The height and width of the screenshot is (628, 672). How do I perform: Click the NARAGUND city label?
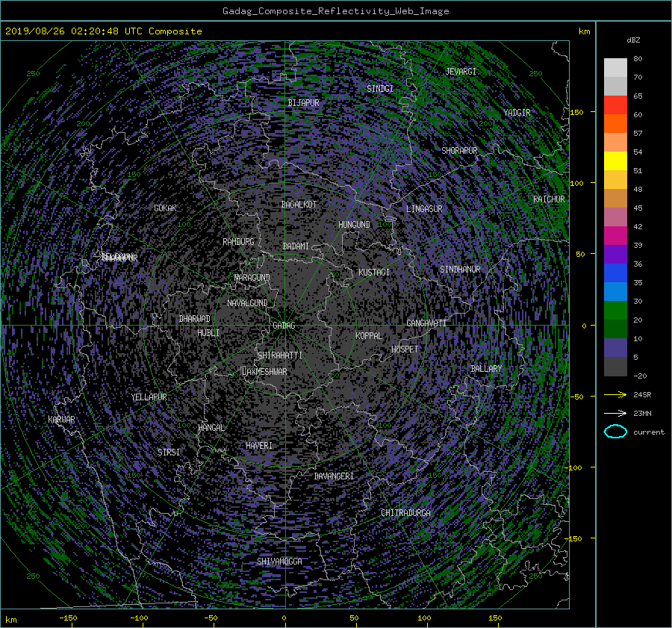coord(252,278)
